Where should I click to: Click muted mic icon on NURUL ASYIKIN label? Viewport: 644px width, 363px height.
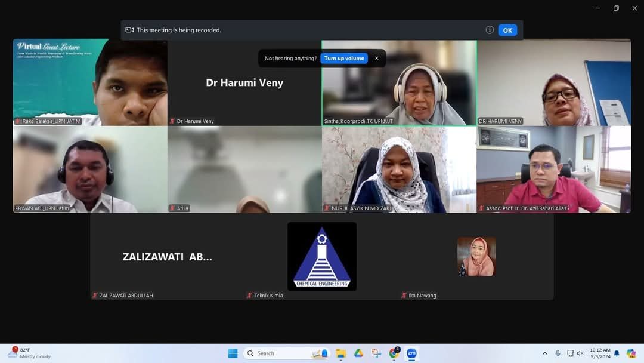[x=327, y=208]
